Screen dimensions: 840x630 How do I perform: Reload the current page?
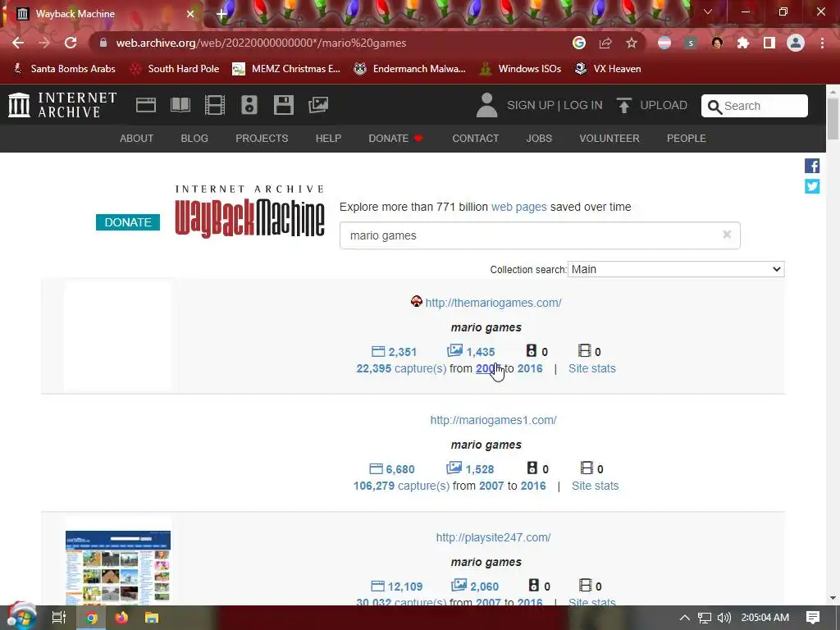click(71, 43)
